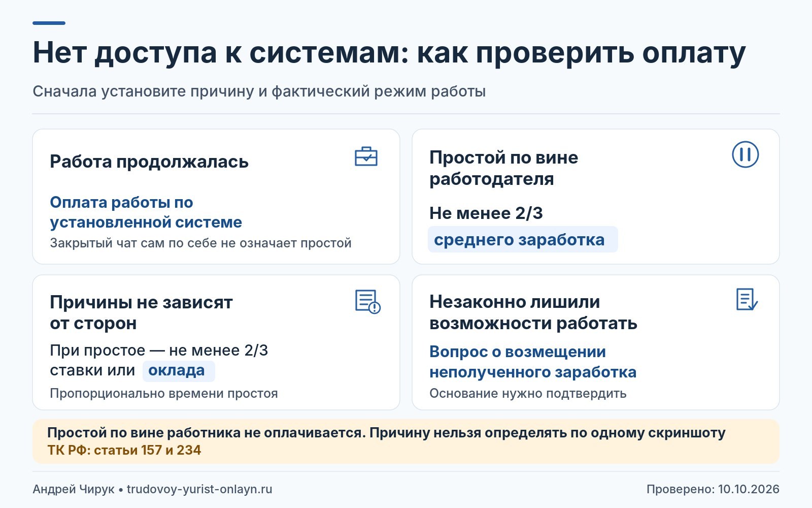Click the briefcase icon in the Работа продолжалась card

tap(366, 156)
